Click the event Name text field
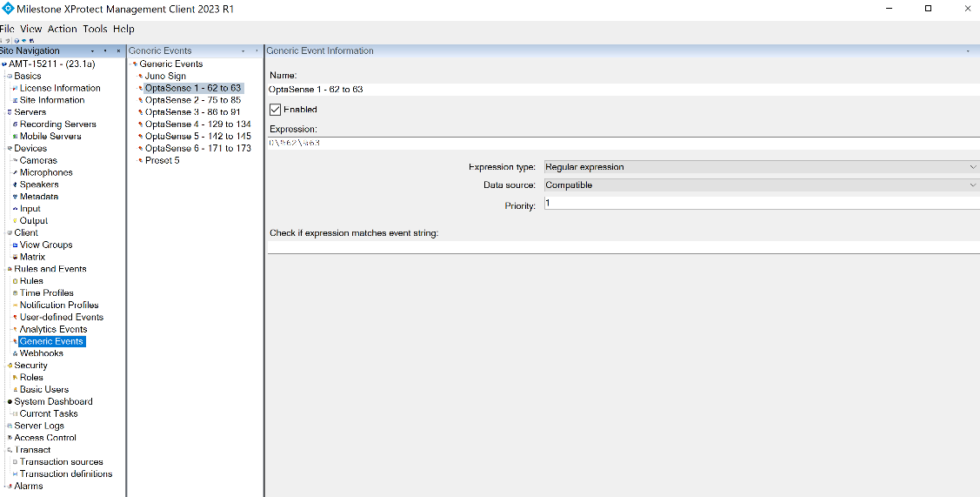This screenshot has height=497, width=980. point(623,89)
